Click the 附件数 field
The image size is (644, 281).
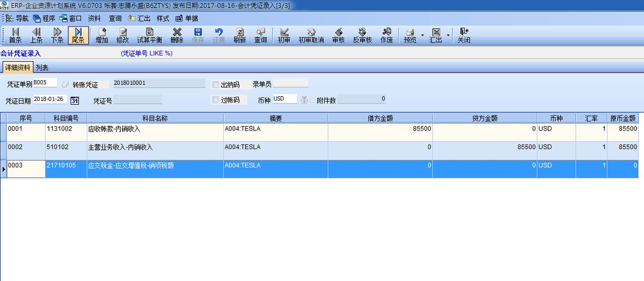click(x=361, y=99)
